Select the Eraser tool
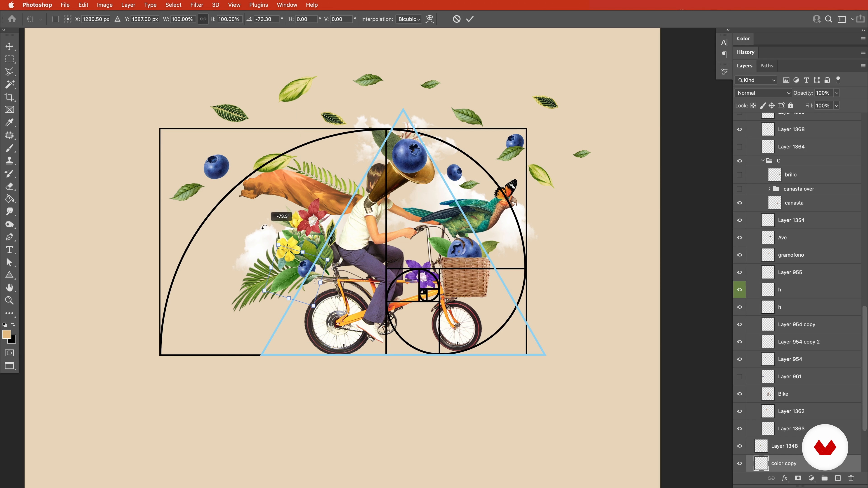Viewport: 868px width, 488px height. [x=9, y=186]
